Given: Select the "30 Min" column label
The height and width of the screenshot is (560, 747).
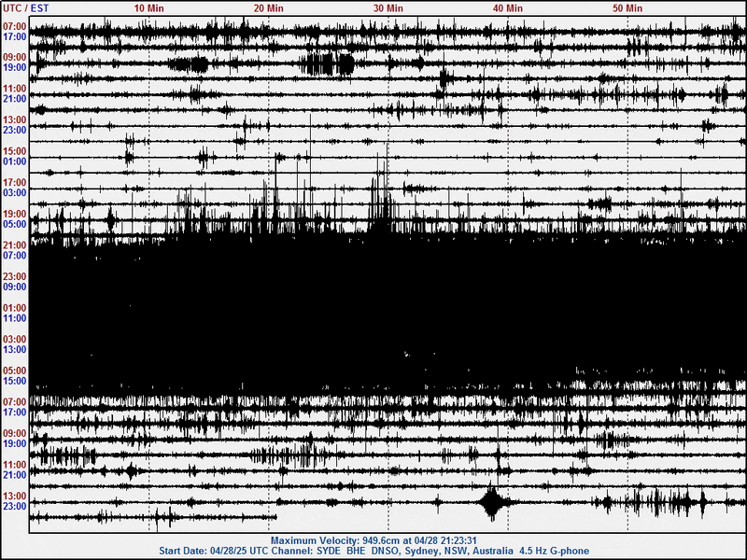Looking at the screenshot, I should tap(388, 8).
